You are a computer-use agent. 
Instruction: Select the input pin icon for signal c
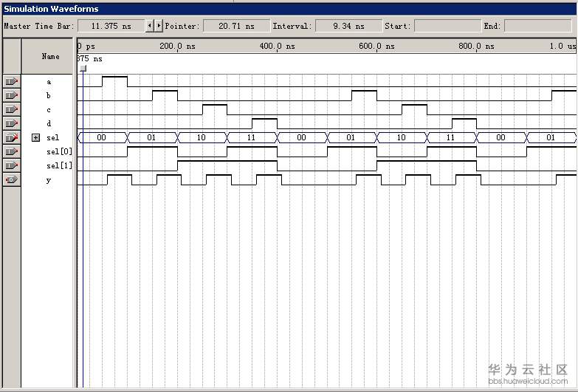pyautogui.click(x=11, y=109)
